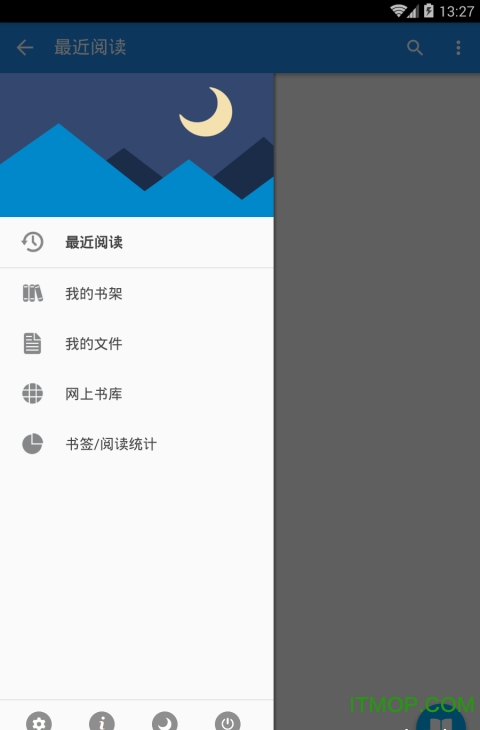The height and width of the screenshot is (730, 480).
Task: Click the document file icon
Action: [32, 344]
